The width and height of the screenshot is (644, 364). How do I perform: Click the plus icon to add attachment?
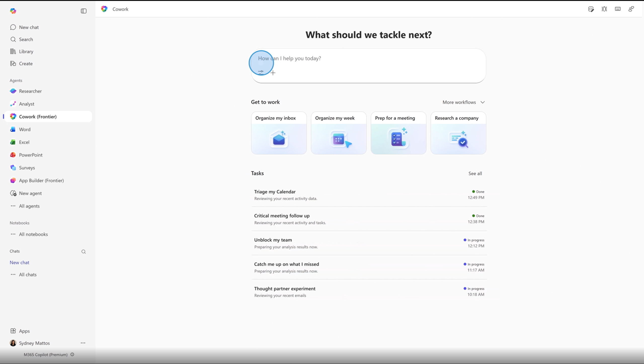point(273,73)
